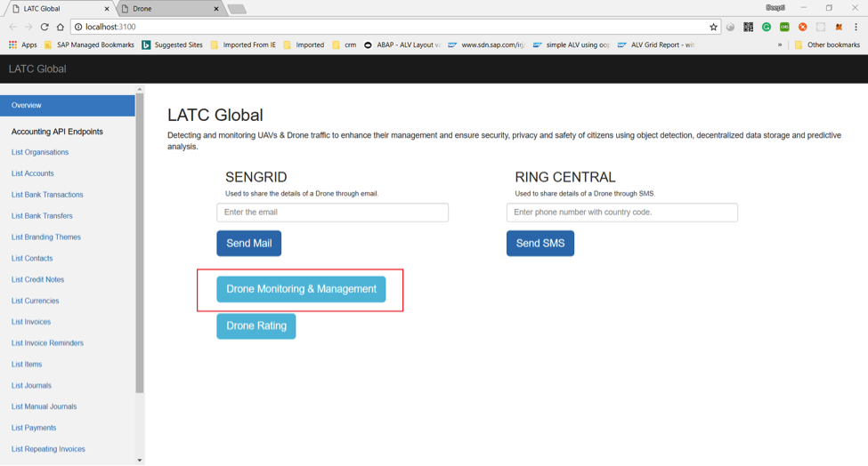The width and height of the screenshot is (868, 466).
Task: Open the green Grammarly extension icon
Action: (x=767, y=27)
